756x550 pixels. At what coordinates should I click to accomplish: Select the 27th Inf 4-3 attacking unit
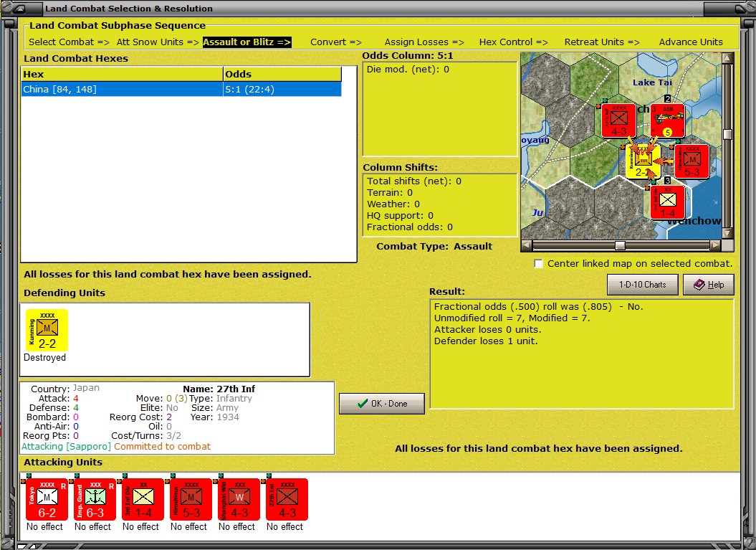tap(287, 499)
